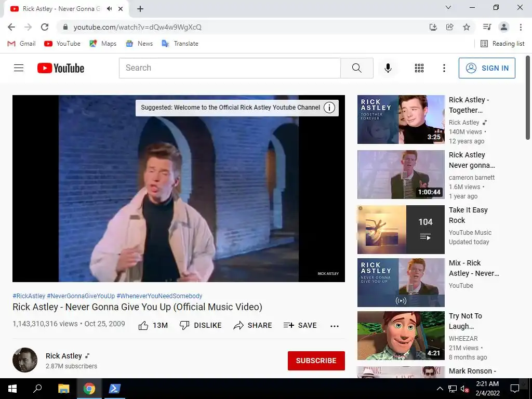Click the #WheneverYouNeedSomebody hashtag link
The width and height of the screenshot is (532, 399).
pyautogui.click(x=159, y=296)
